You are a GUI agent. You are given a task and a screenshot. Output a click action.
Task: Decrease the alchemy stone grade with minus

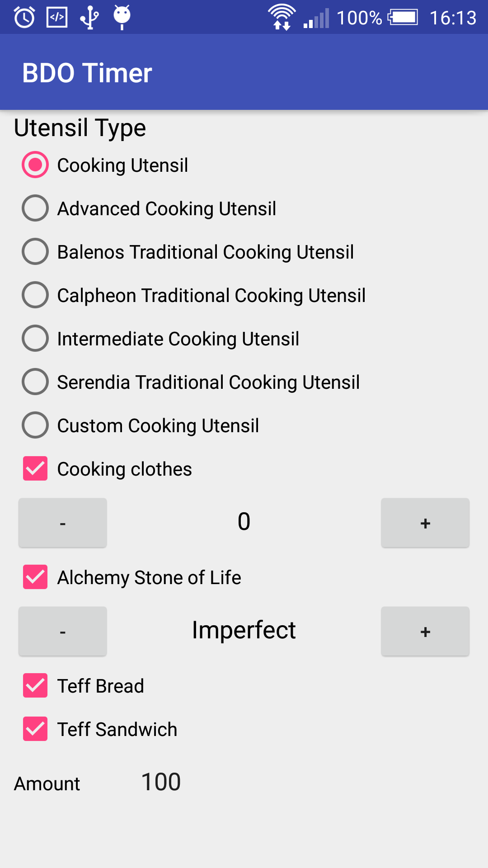(x=63, y=632)
